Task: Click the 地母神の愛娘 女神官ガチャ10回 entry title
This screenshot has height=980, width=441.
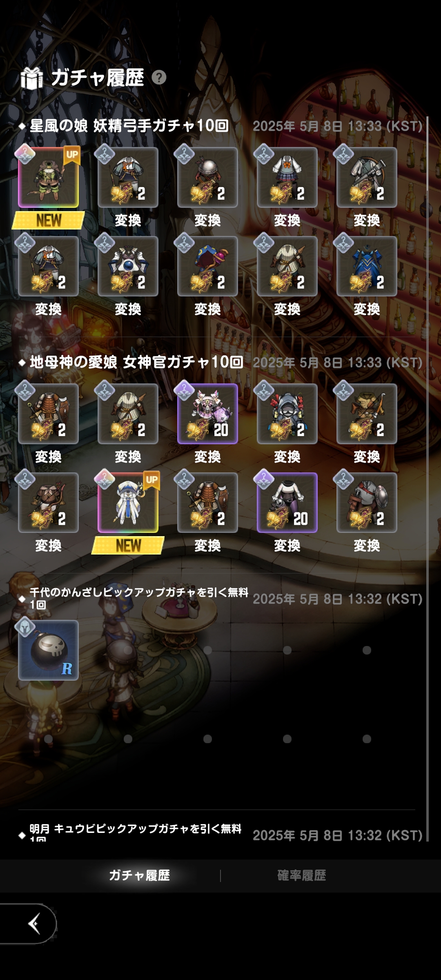Action: coord(136,362)
